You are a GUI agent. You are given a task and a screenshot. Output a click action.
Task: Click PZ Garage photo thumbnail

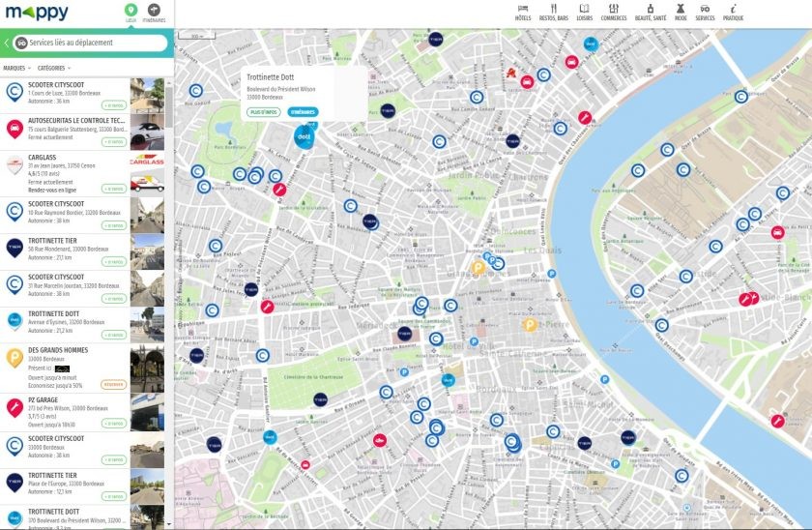[x=147, y=412]
